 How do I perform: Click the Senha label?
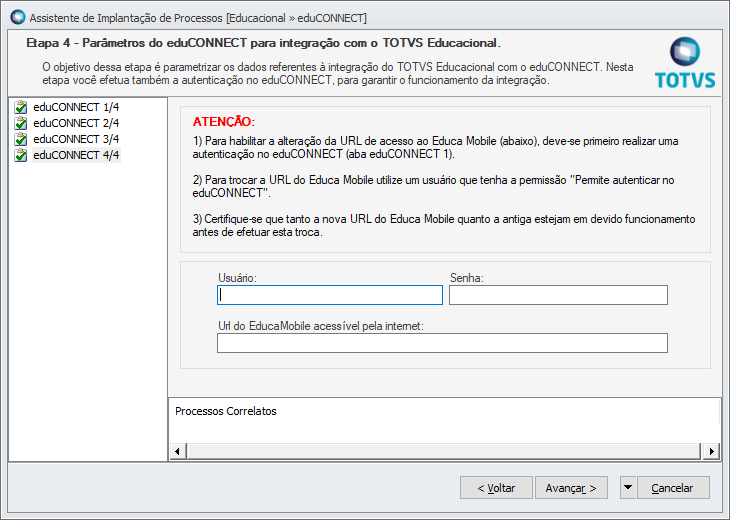click(x=467, y=278)
